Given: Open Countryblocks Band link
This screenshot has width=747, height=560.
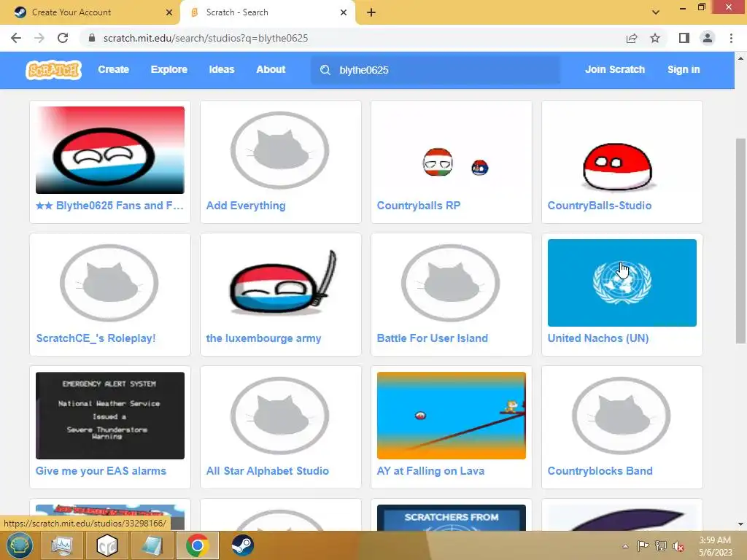Looking at the screenshot, I should (600, 471).
